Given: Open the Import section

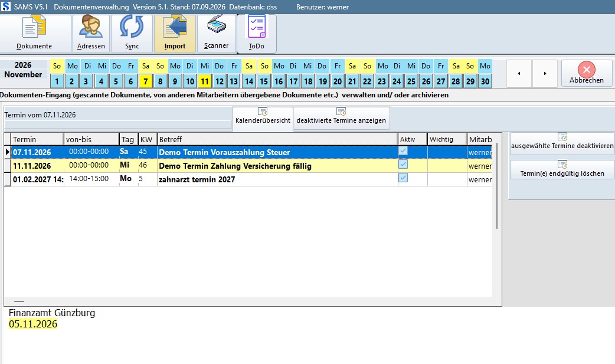Looking at the screenshot, I should click(175, 34).
